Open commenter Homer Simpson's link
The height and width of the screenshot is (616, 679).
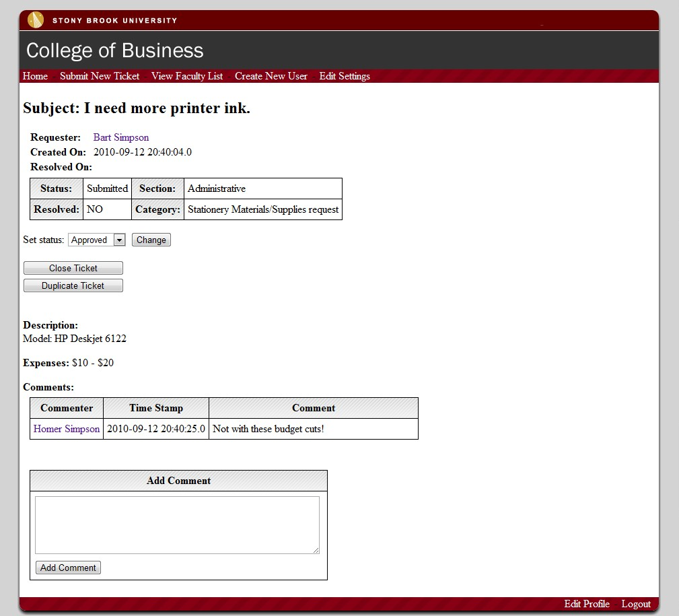point(67,429)
